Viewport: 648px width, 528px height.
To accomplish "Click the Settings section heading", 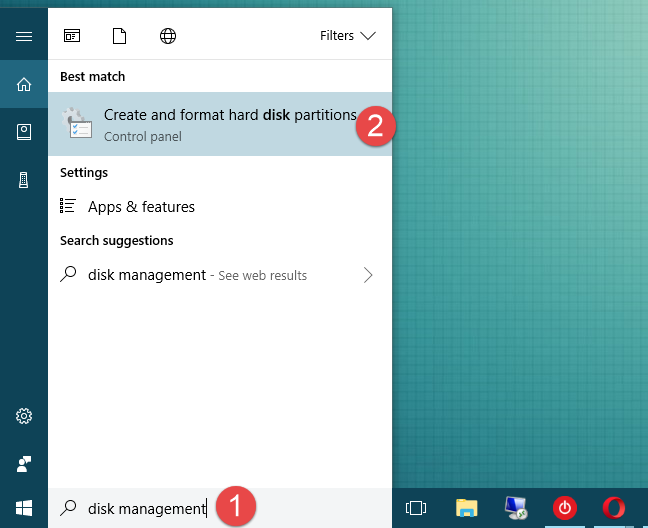I will coord(84,173).
